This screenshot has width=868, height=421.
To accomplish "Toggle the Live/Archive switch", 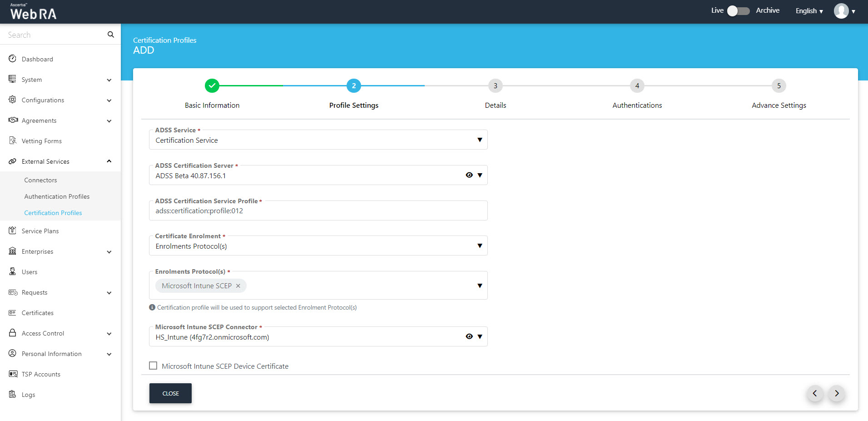I will pos(738,11).
